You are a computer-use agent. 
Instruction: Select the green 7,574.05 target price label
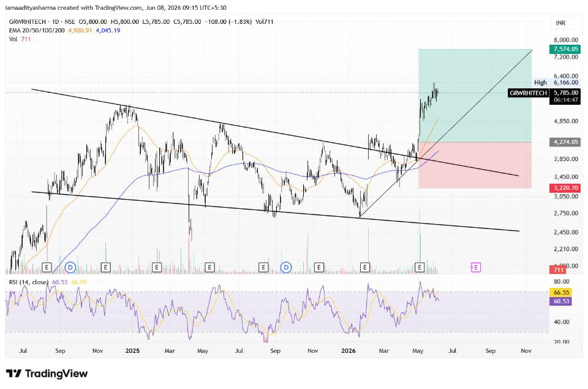click(x=565, y=49)
